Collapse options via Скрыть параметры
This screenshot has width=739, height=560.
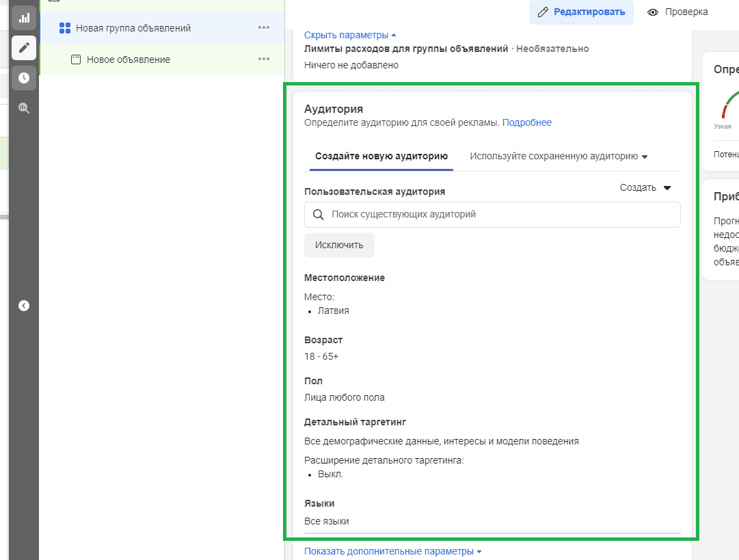pos(349,35)
